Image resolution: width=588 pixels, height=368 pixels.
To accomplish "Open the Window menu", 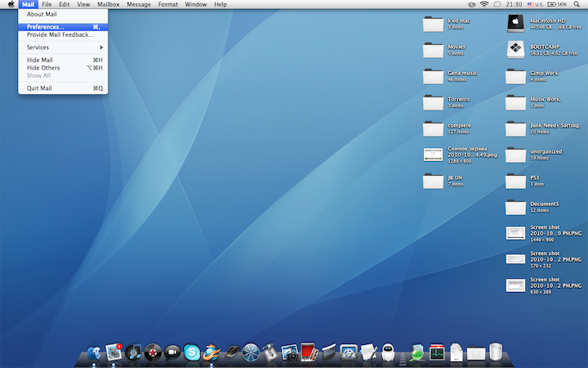I will coord(196,5).
